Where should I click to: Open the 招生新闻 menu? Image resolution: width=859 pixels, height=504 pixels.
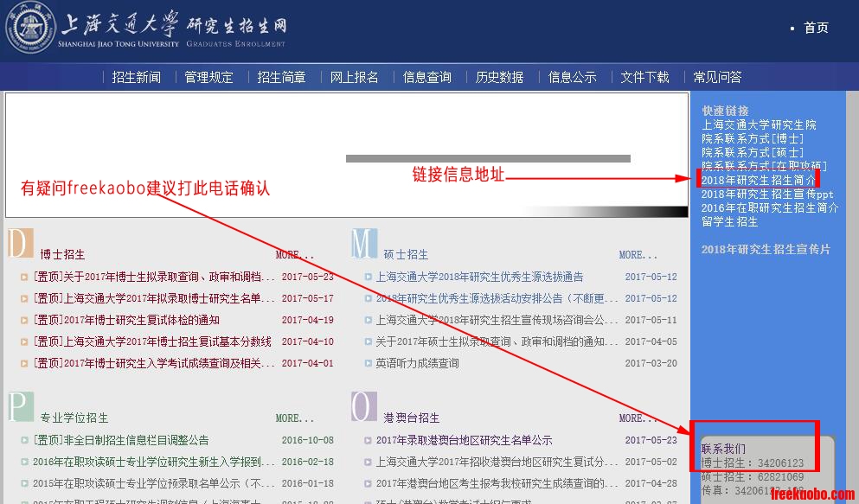click(137, 77)
